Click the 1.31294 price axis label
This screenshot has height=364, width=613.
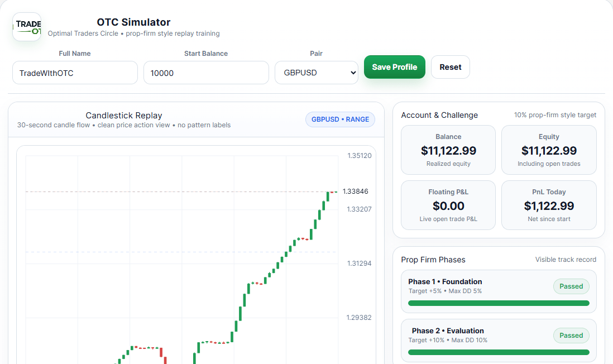pos(360,263)
